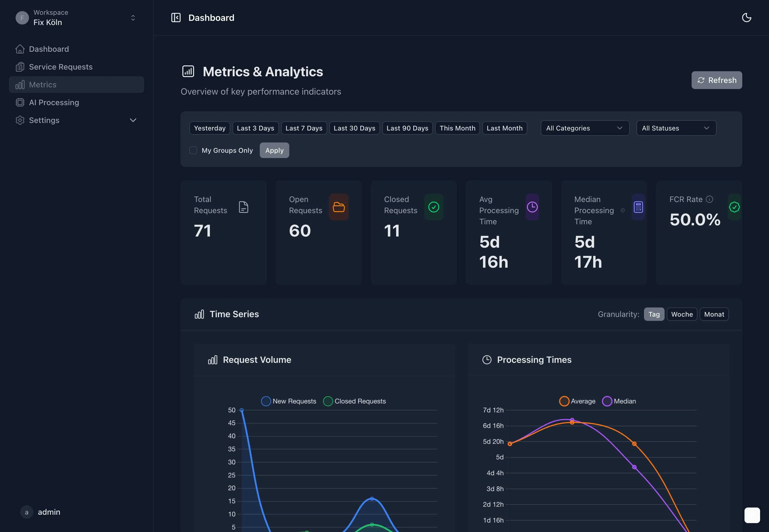Switch granularity to Woche
769x532 pixels.
[682, 314]
